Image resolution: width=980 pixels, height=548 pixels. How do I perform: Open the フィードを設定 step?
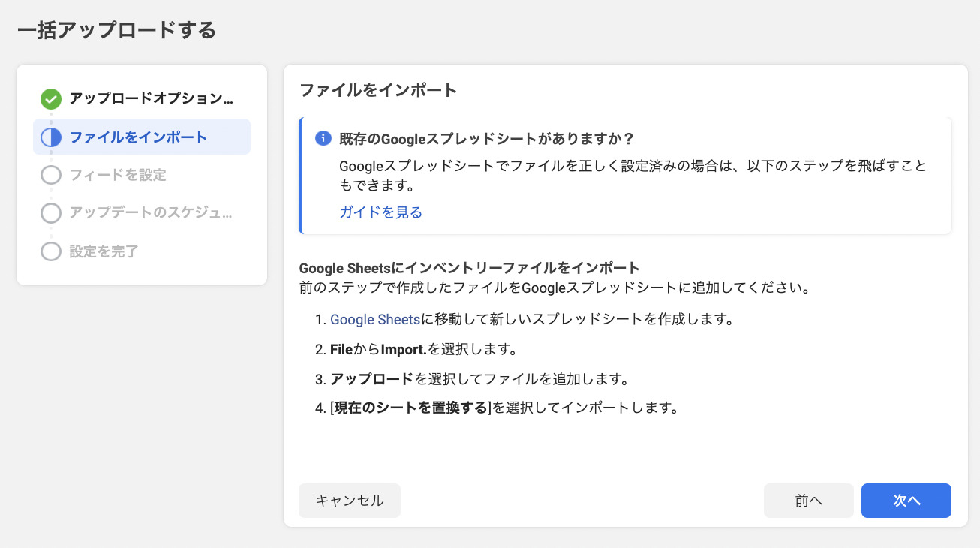(x=118, y=175)
